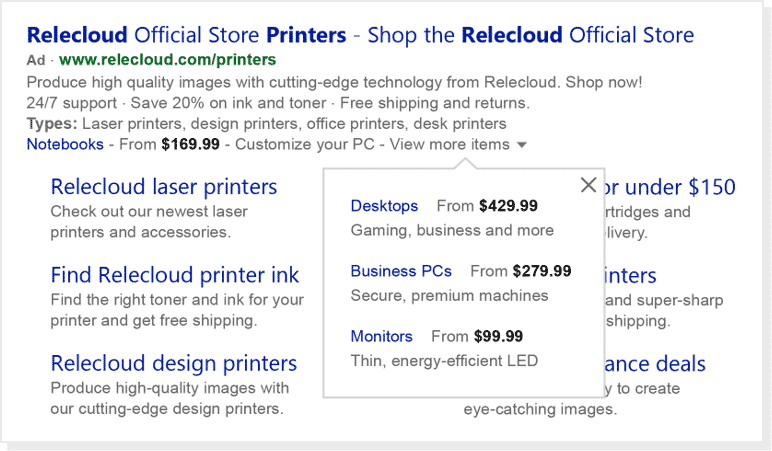772x451 pixels.
Task: Click the triangle arrow beside View more items
Action: 521,145
